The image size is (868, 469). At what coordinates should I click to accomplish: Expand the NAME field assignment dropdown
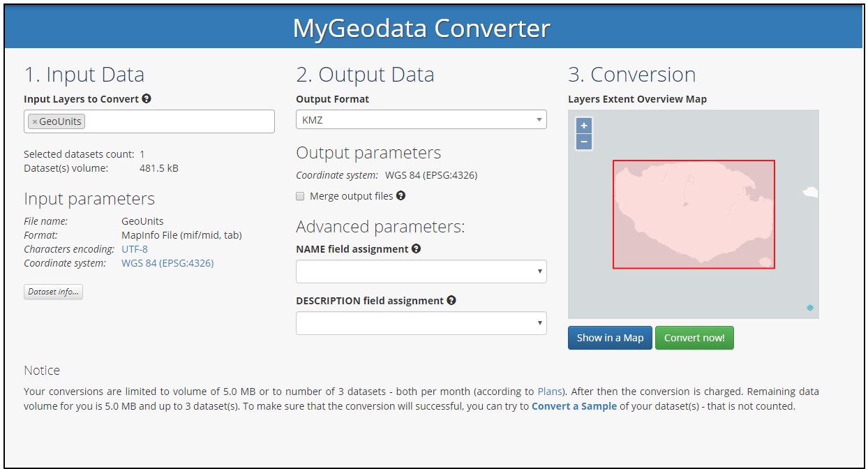coord(421,271)
